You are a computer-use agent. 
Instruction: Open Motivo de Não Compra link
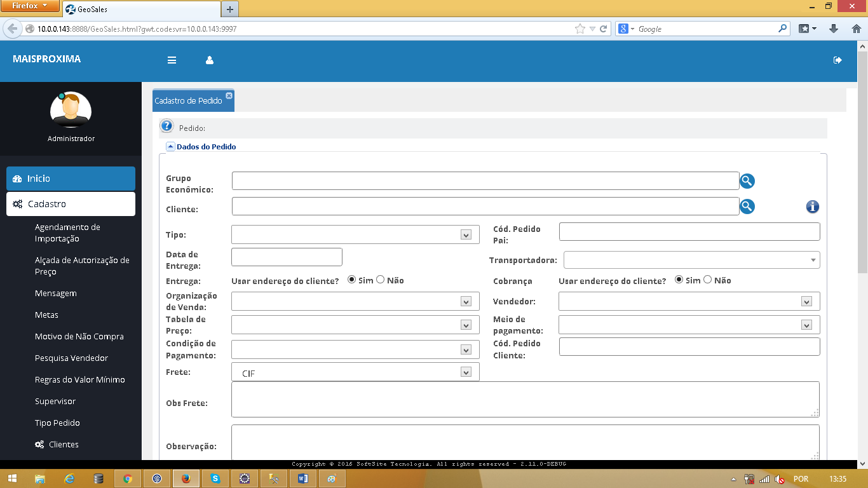pos(79,337)
